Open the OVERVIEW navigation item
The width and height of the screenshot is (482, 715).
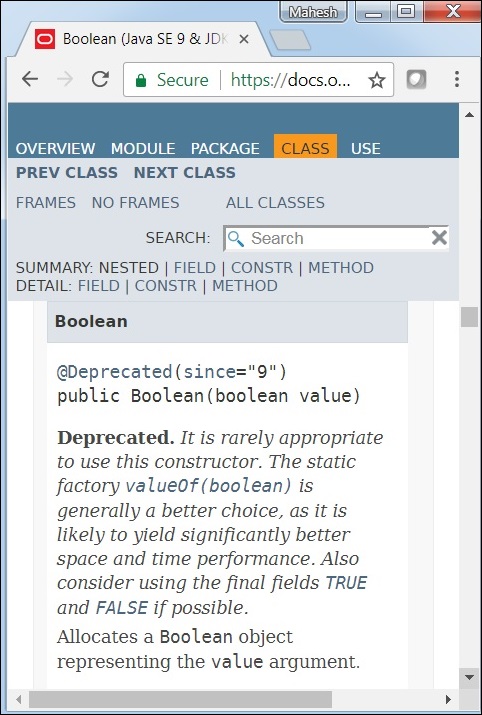55,149
